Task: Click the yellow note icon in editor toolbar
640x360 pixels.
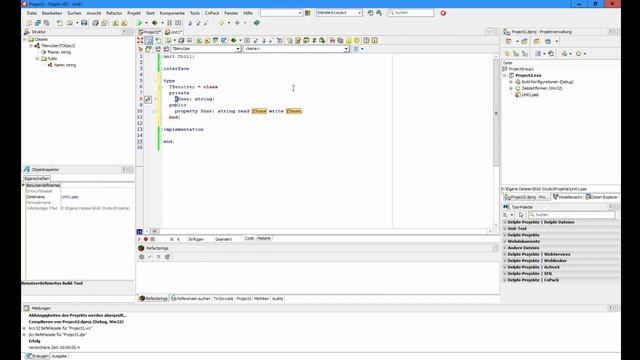Action: (x=349, y=40)
